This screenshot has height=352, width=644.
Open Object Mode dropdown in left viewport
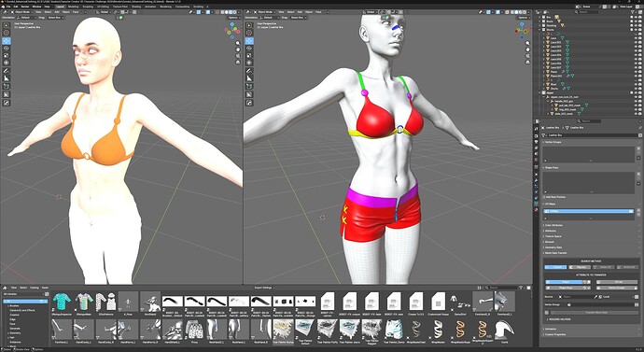tap(21, 12)
